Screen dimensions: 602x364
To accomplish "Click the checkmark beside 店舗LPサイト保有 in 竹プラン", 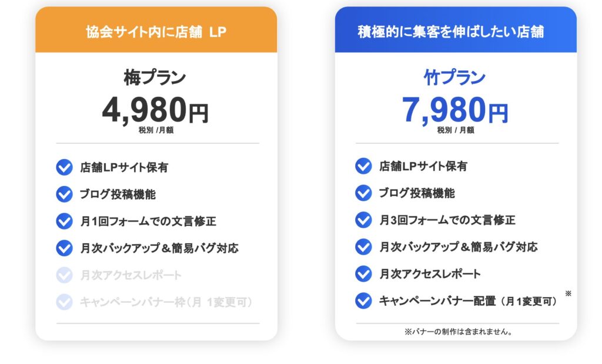I will click(363, 166).
